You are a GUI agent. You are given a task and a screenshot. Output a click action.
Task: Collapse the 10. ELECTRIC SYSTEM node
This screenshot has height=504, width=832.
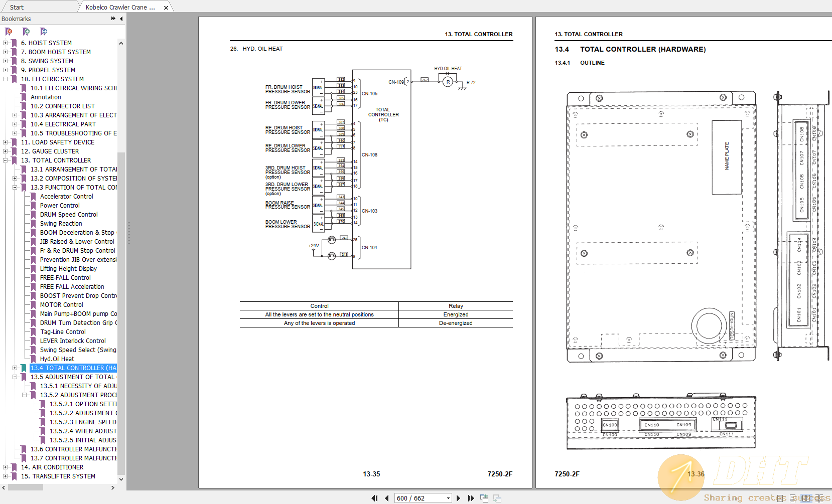(x=5, y=79)
